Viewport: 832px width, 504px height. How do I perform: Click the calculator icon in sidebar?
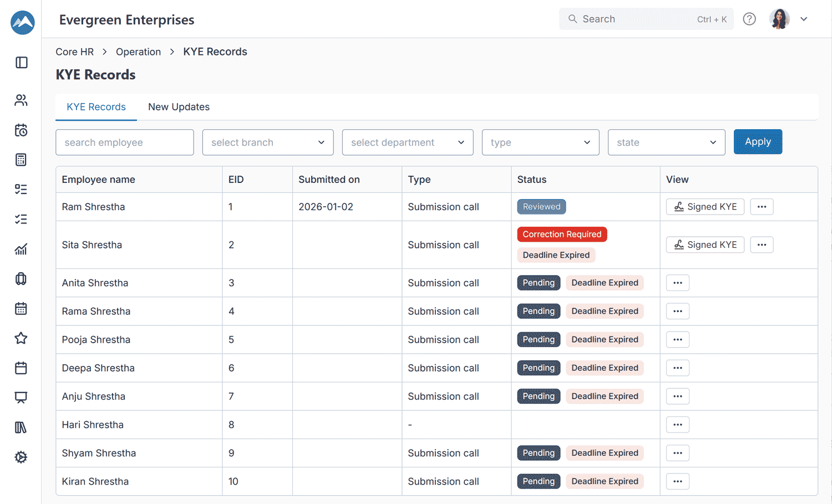coord(21,160)
